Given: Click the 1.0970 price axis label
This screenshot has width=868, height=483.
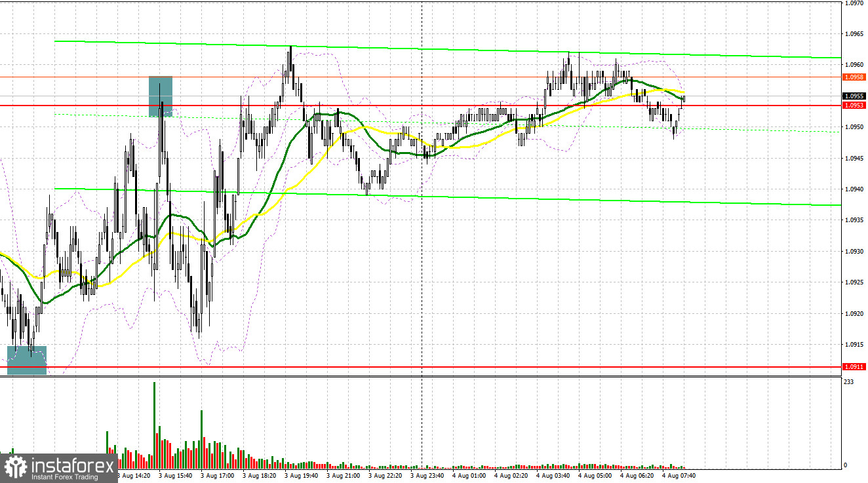Looking at the screenshot, I should pyautogui.click(x=854, y=3).
